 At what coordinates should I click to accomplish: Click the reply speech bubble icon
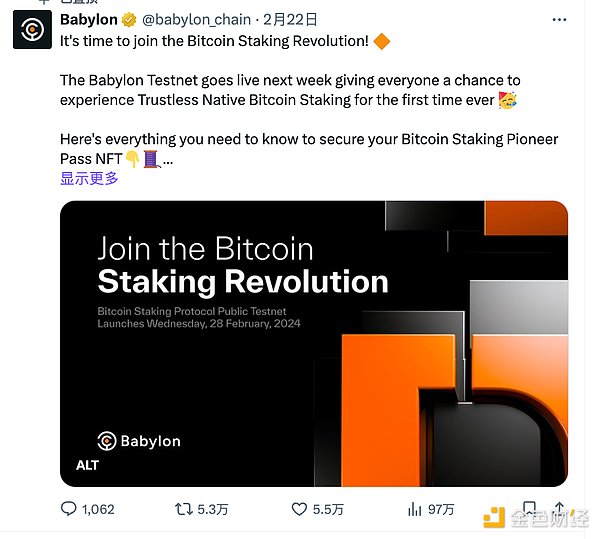[69, 509]
